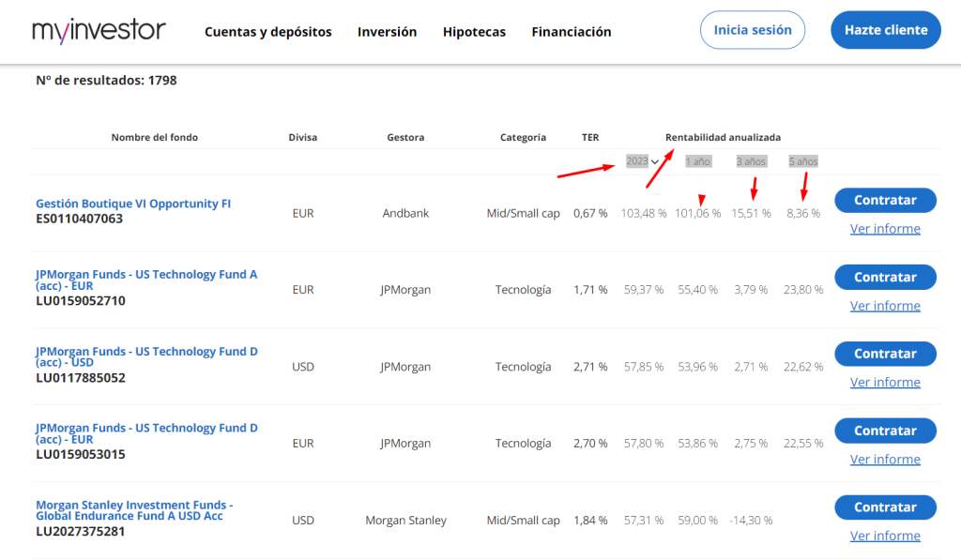Ver informe for LU0117885052

coord(885,383)
